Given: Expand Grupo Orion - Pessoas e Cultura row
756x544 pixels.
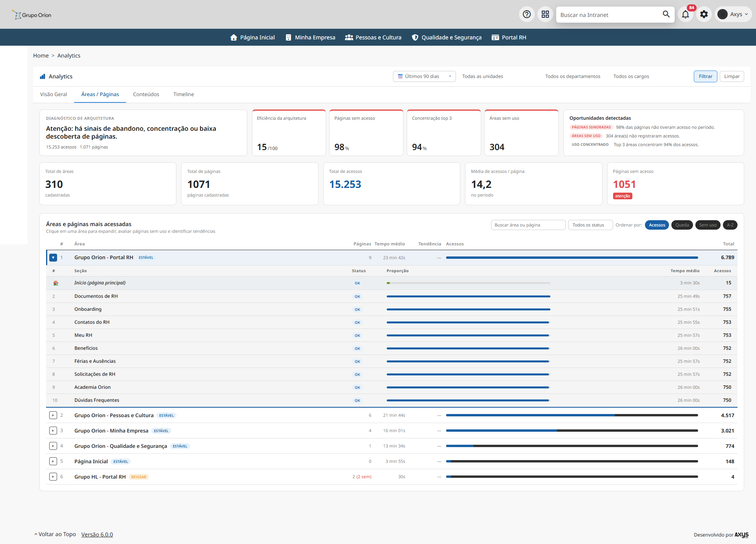Looking at the screenshot, I should [x=53, y=415].
